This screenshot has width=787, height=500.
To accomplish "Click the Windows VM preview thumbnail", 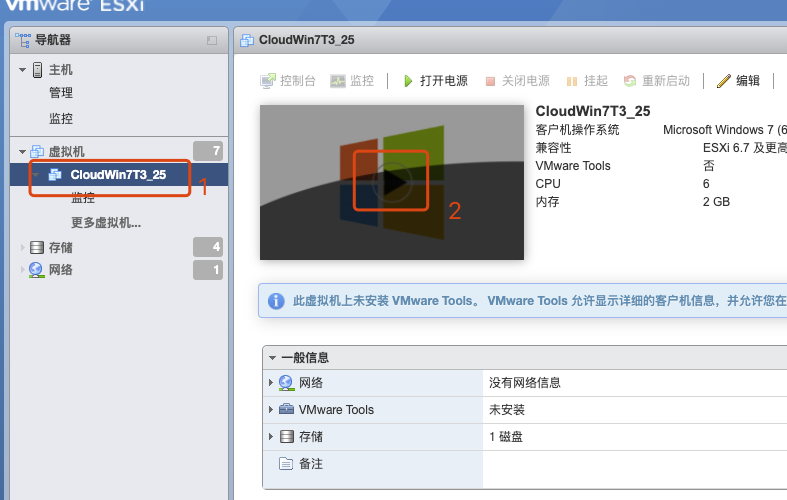I will click(x=392, y=182).
